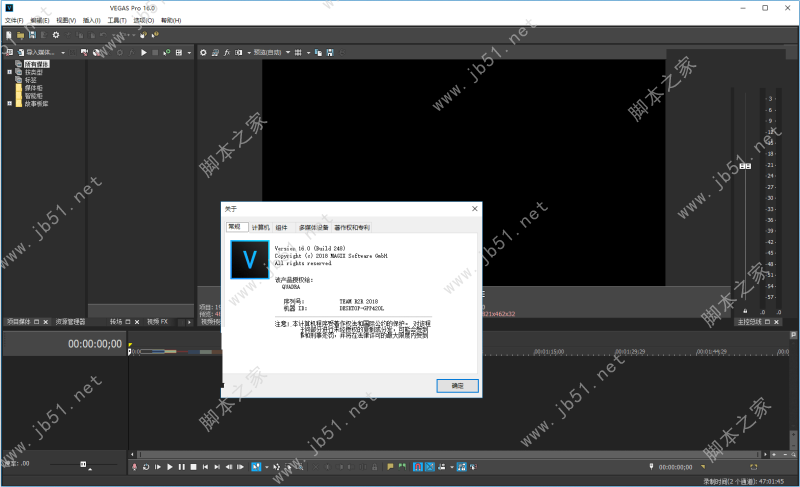This screenshot has height=487, width=800.
Task: Select the Normal edit tool icon
Action: click(256, 467)
